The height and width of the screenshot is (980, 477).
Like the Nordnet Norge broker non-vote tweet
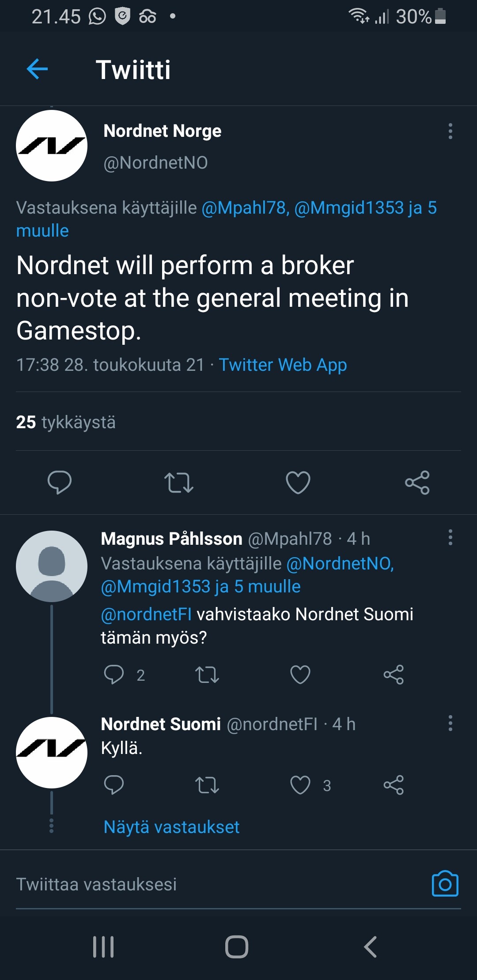point(298,482)
